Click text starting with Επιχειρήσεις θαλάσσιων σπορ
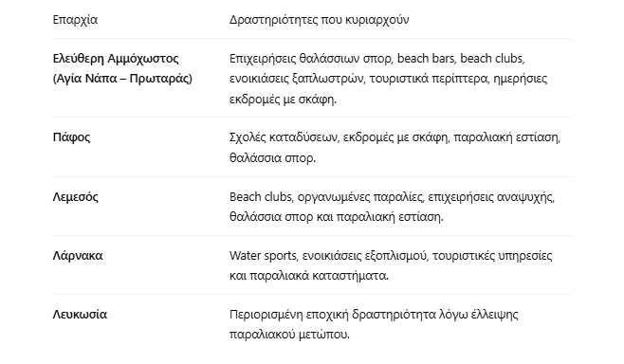Viewport: 624px width, 364px height. [x=376, y=59]
